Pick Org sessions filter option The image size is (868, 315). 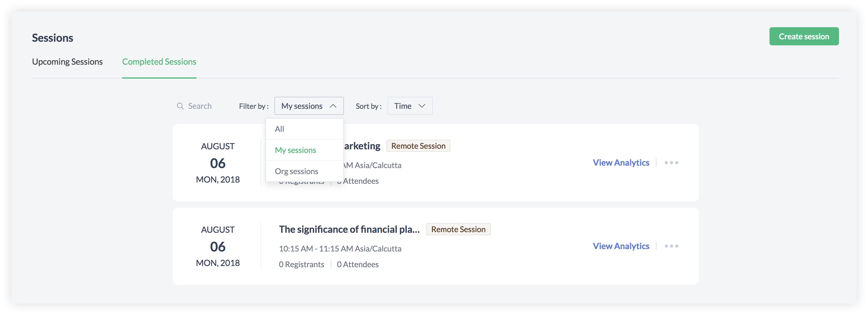[296, 171]
